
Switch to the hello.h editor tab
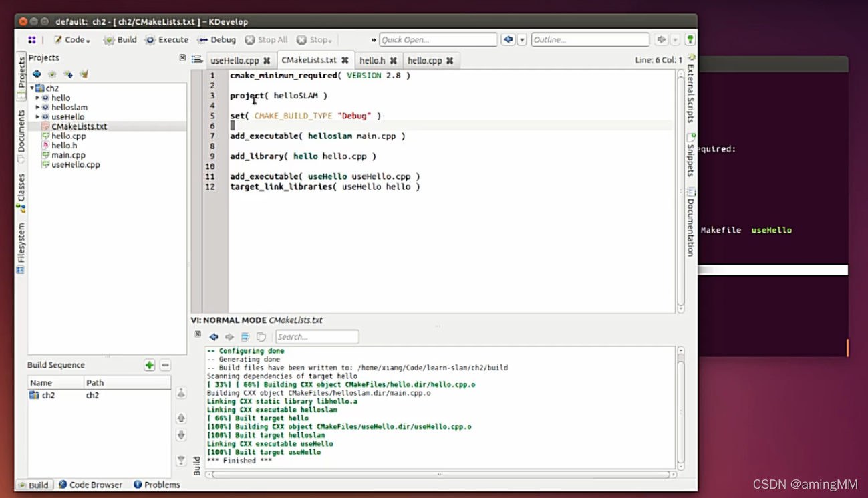pos(372,61)
